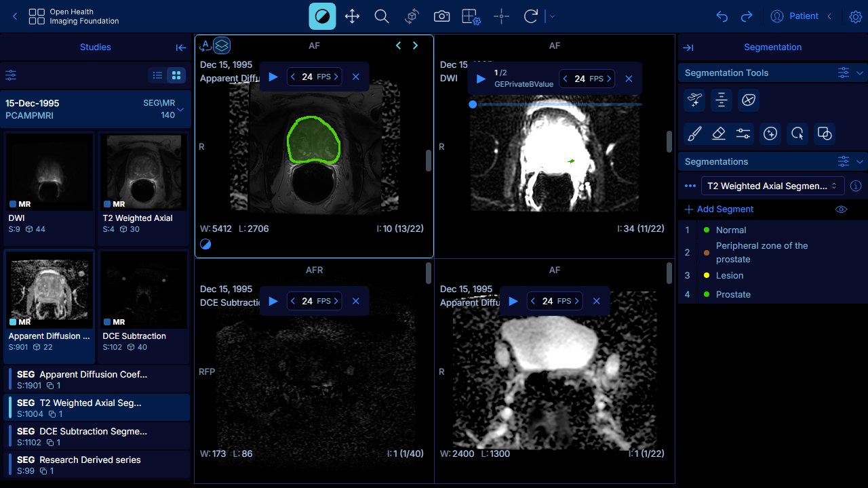The width and height of the screenshot is (868, 488).
Task: Click the DWI cine slider handle
Action: coord(473,104)
